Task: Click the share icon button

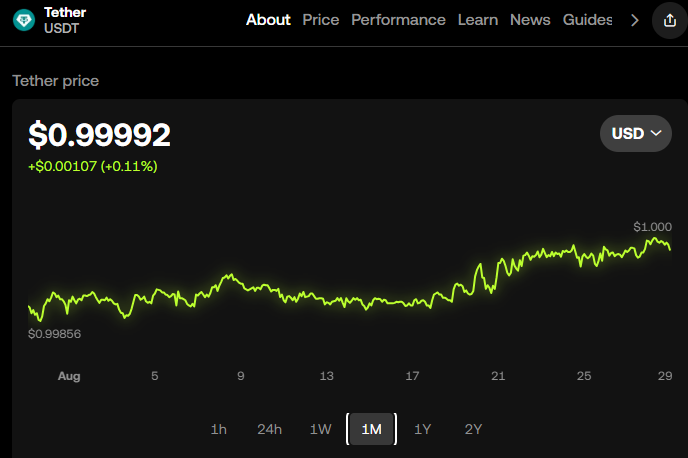Action: pos(670,20)
